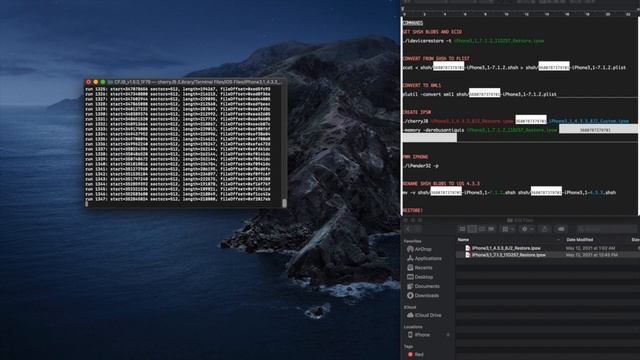This screenshot has height=360, width=640.
Task: Open Applications in Finder sidebar
Action: 424,258
